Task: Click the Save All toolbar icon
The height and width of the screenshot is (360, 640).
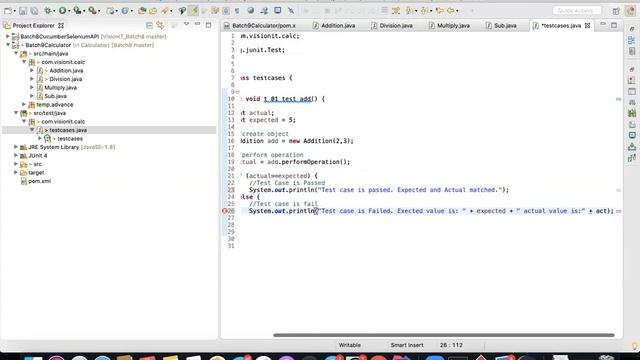Action: coord(34,11)
